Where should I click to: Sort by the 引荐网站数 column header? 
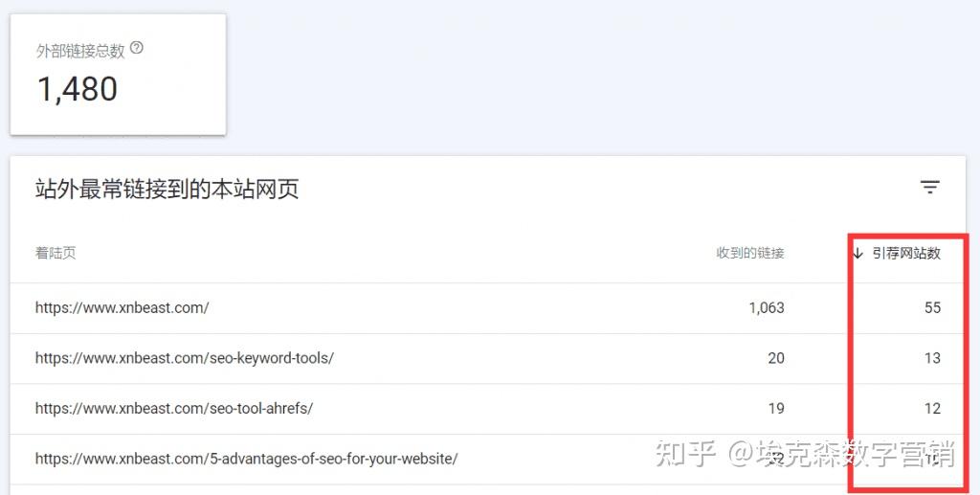click(x=906, y=253)
